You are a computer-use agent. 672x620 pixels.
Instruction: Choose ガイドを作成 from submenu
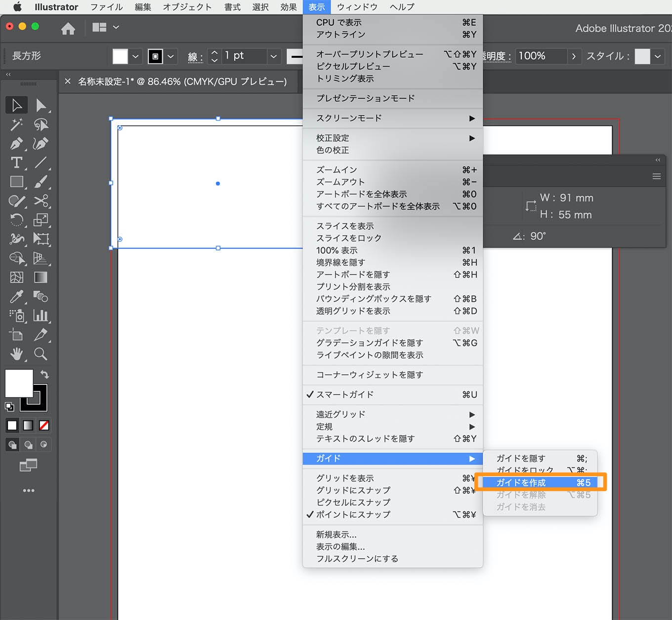pos(540,483)
